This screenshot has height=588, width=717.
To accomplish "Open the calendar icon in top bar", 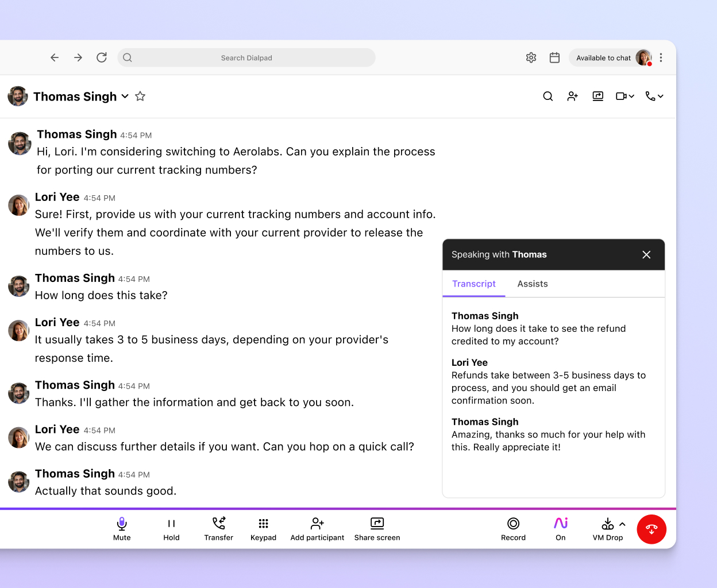I will click(x=554, y=57).
